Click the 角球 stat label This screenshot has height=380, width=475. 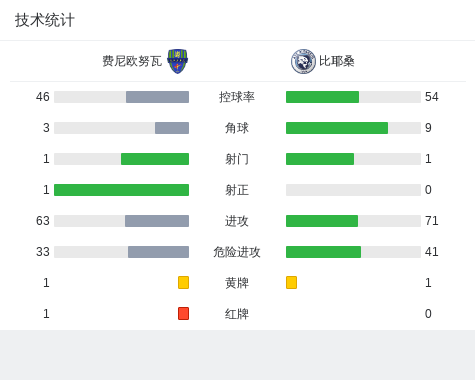(237, 128)
